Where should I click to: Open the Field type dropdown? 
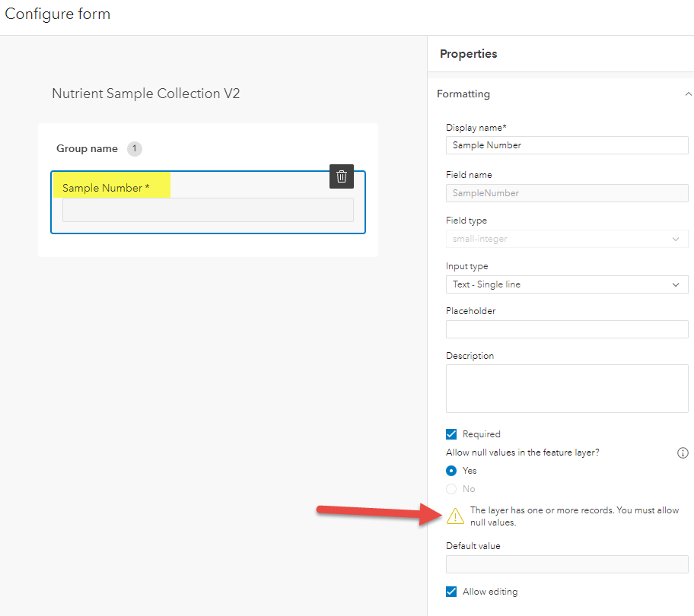tap(567, 239)
